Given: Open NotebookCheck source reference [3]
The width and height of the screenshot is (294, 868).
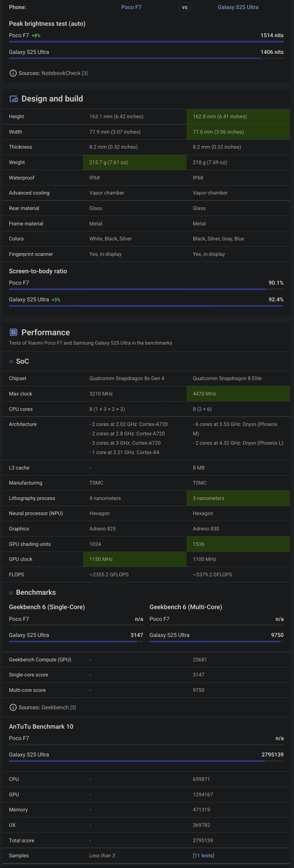Looking at the screenshot, I should click(84, 73).
